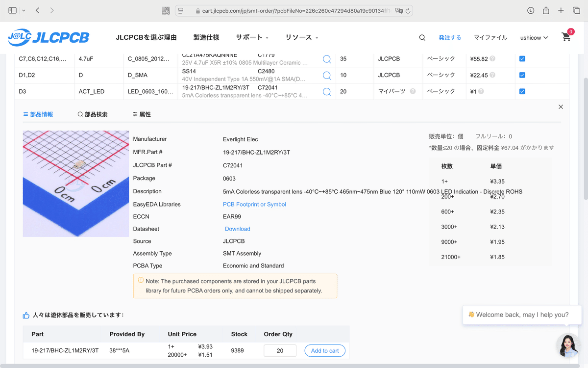This screenshot has width=588, height=368.
Task: Click the Order Qty input field
Action: click(x=280, y=350)
